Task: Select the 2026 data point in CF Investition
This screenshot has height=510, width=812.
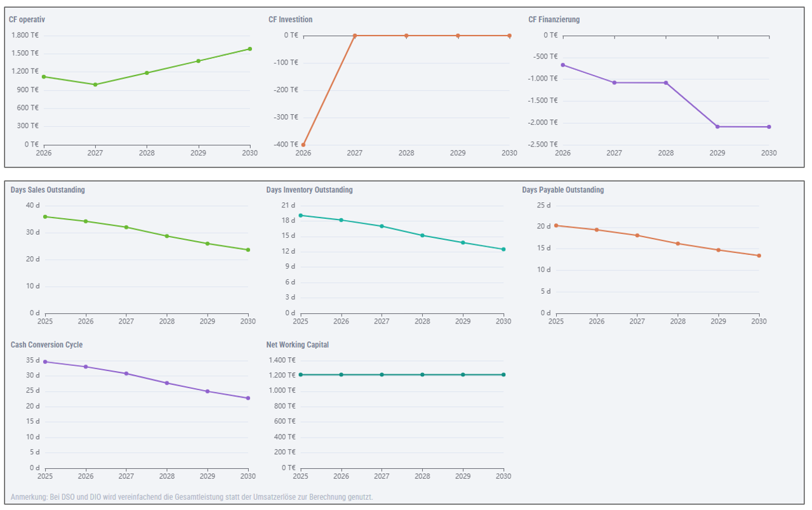Action: tap(303, 145)
